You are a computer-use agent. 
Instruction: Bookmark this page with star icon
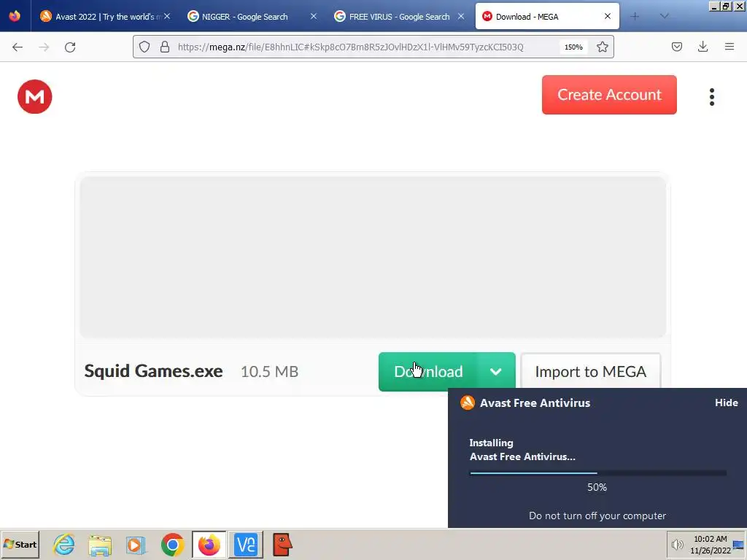click(602, 47)
